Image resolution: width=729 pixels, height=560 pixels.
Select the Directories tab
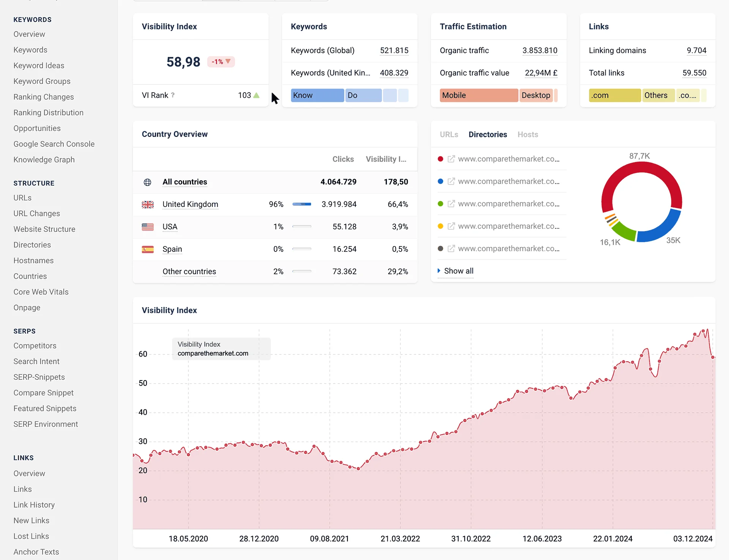pyautogui.click(x=488, y=134)
